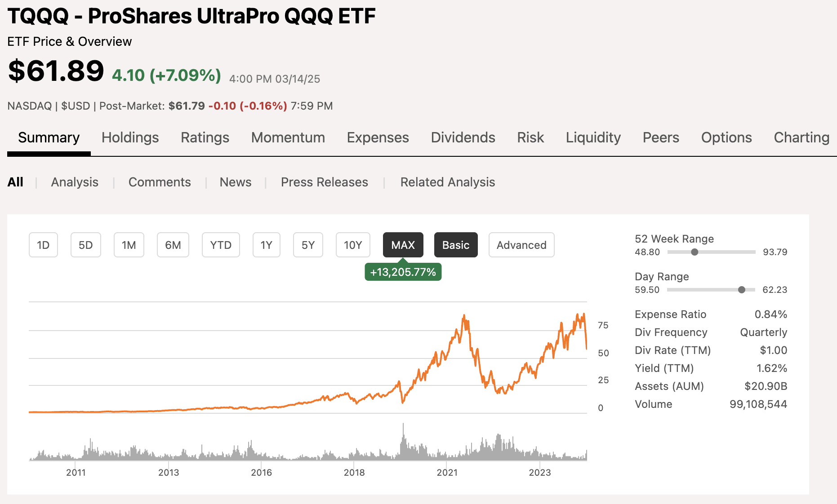The width and height of the screenshot is (837, 504).
Task: Click the Day Range slider handle
Action: [742, 290]
